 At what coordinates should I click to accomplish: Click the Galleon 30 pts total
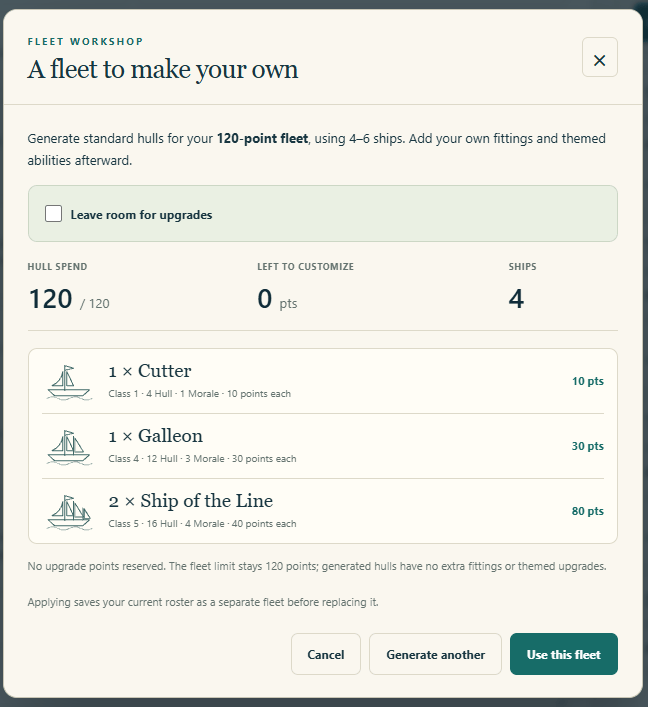coord(588,446)
